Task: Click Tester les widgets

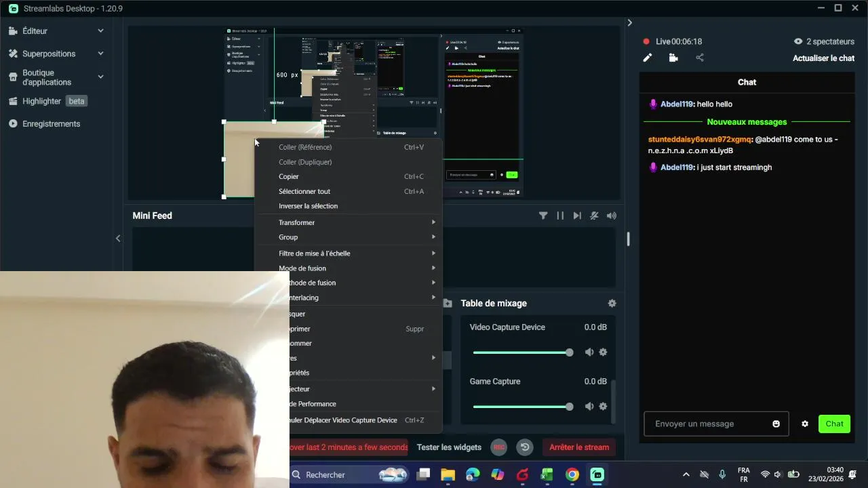Action: (x=449, y=447)
